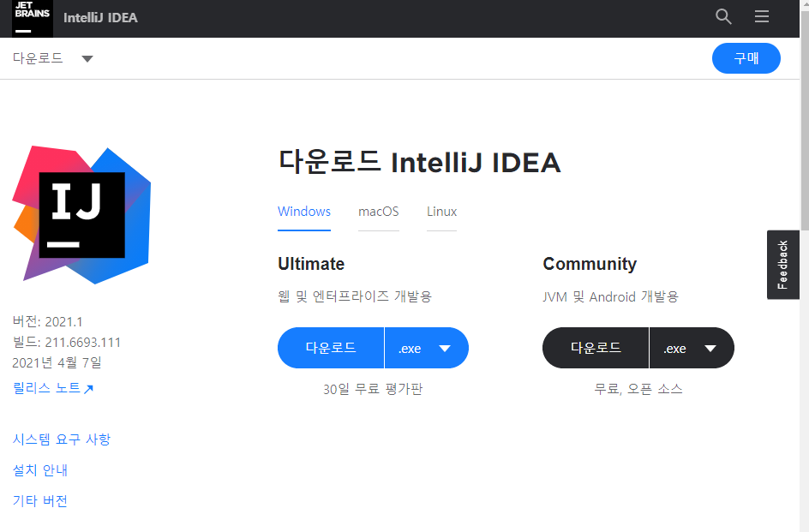Click the 웹 및 엔터프라이즈 개발용 description
809x532 pixels.
click(355, 296)
